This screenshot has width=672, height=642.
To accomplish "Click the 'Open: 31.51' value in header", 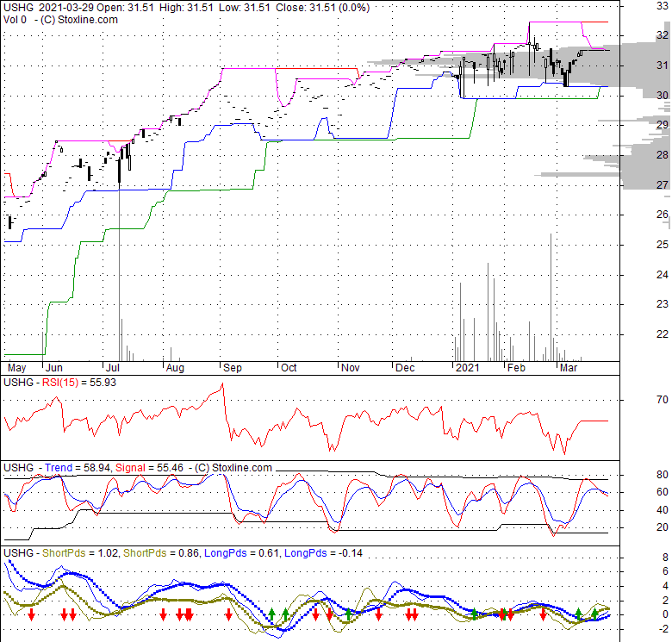I will pos(125,8).
